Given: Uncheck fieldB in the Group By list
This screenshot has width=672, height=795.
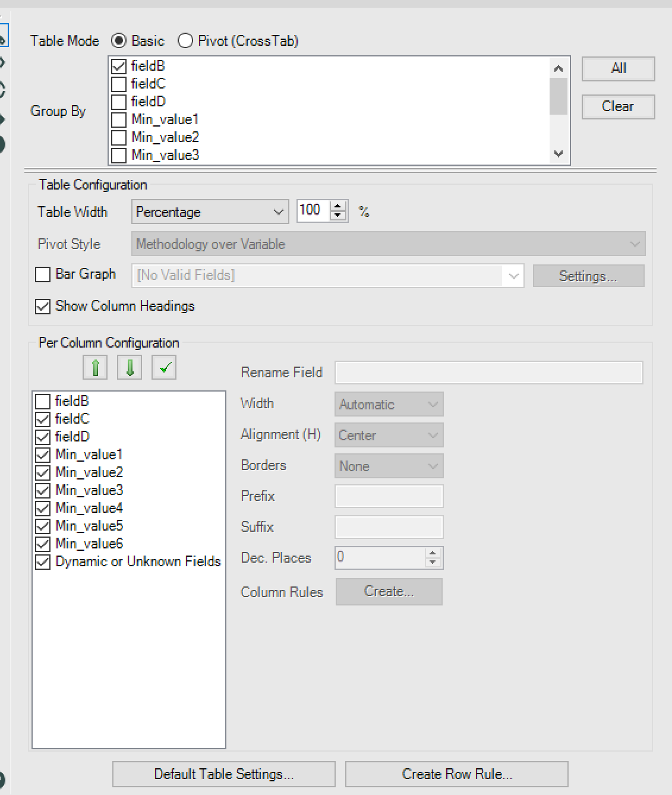Looking at the screenshot, I should pos(119,66).
